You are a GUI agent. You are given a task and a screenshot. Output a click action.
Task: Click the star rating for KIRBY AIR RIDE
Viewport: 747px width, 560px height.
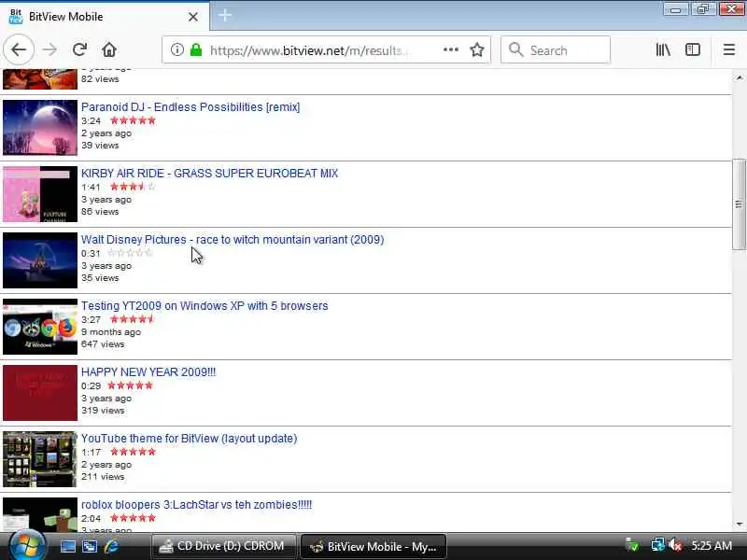[x=133, y=187]
